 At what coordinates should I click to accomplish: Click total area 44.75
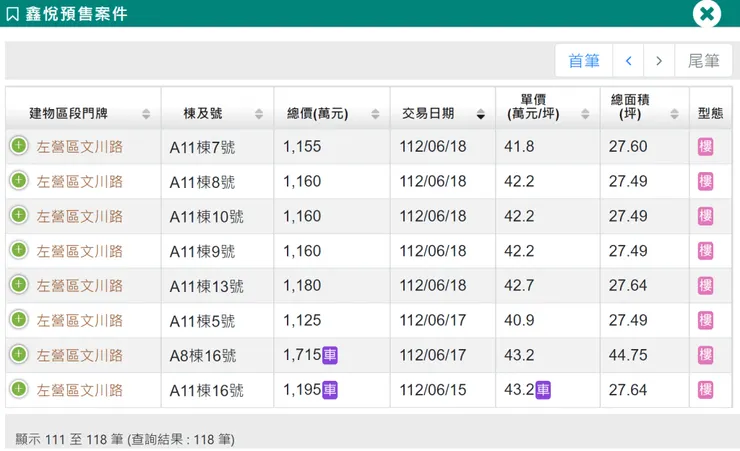pos(628,355)
